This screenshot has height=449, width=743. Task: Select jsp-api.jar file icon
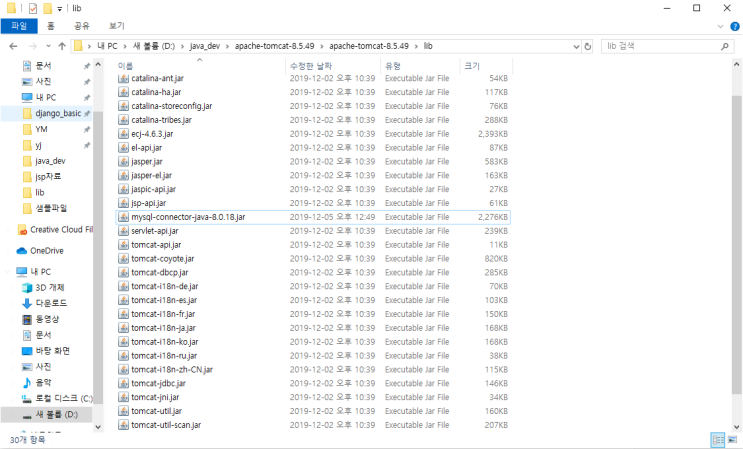pyautogui.click(x=123, y=203)
